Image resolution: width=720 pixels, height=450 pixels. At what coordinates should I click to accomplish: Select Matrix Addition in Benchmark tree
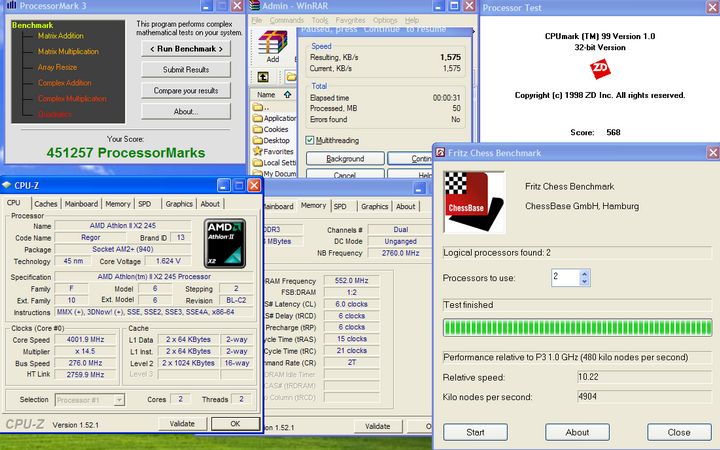coord(61,36)
